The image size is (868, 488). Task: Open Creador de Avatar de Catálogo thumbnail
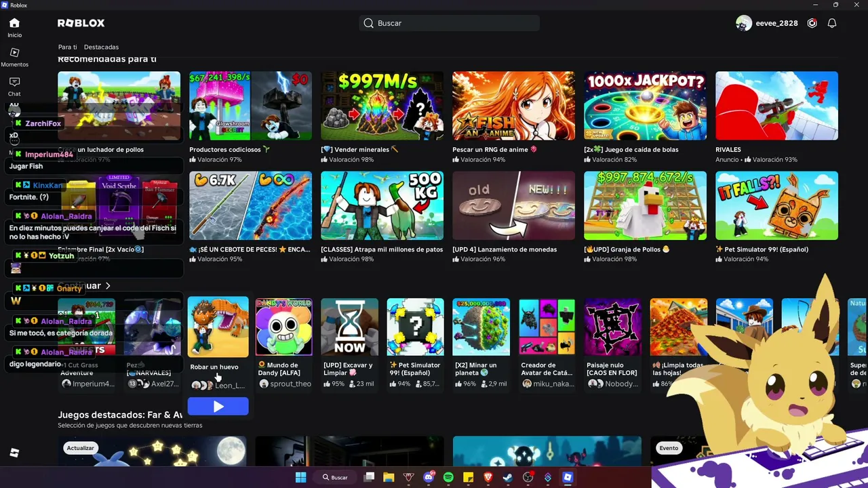click(x=547, y=327)
